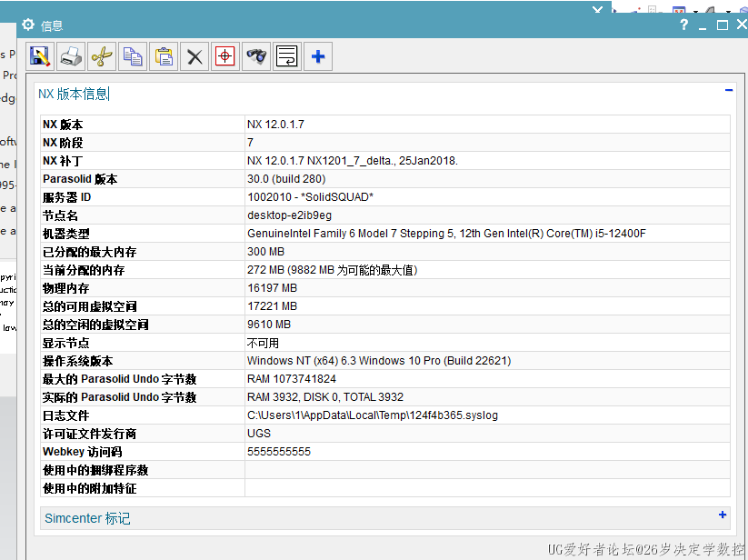The width and height of the screenshot is (748, 560).
Task: Click the NX 补丁 patch value text
Action: [x=352, y=161]
